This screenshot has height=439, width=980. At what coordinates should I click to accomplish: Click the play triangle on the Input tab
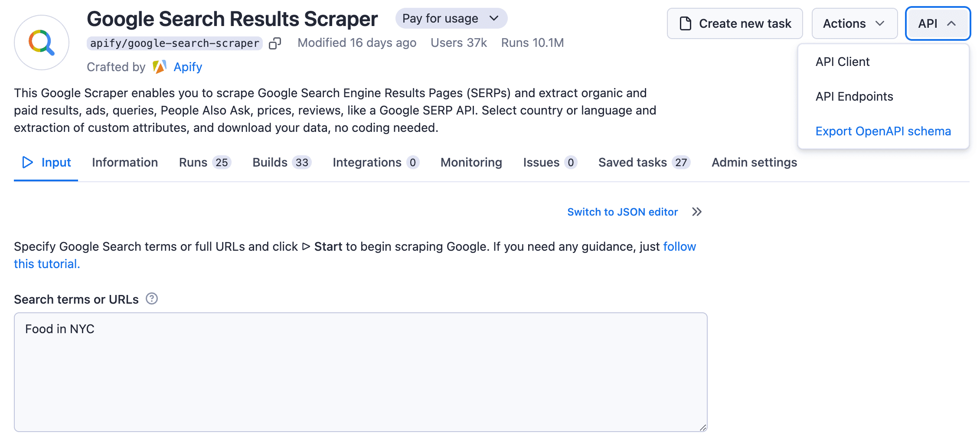(x=28, y=162)
